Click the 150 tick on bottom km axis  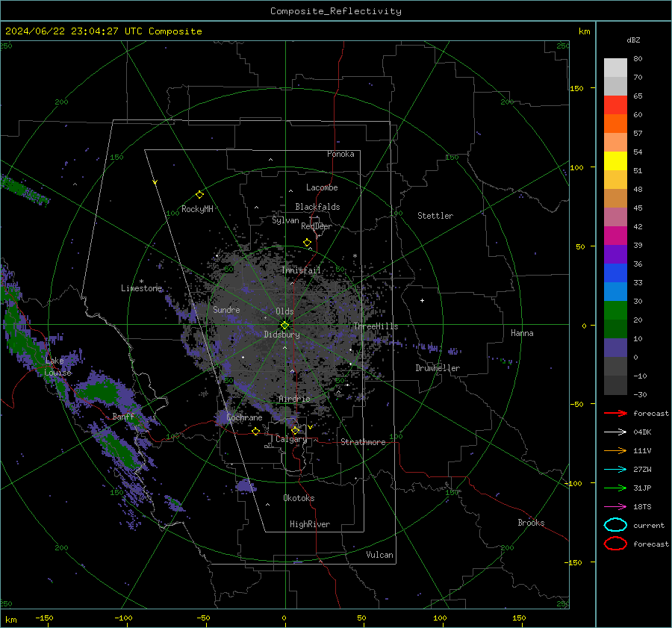coord(519,618)
